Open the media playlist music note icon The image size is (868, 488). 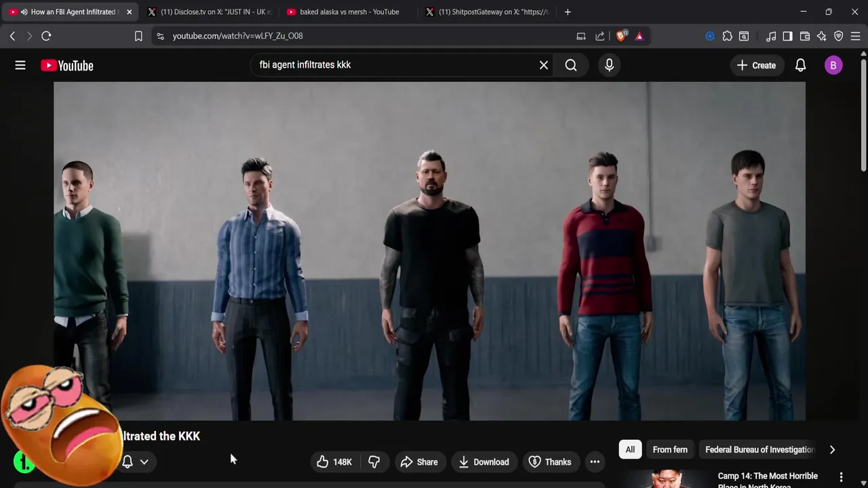point(771,36)
